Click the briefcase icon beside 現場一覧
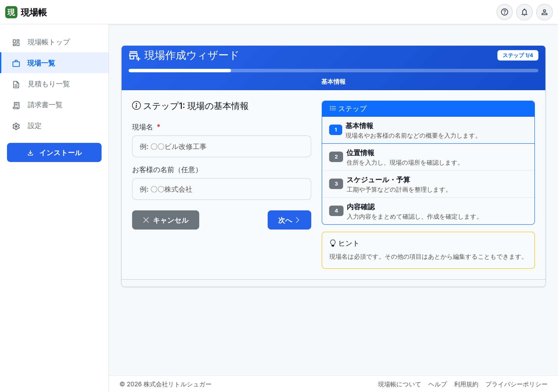This screenshot has height=392, width=558. [16, 63]
